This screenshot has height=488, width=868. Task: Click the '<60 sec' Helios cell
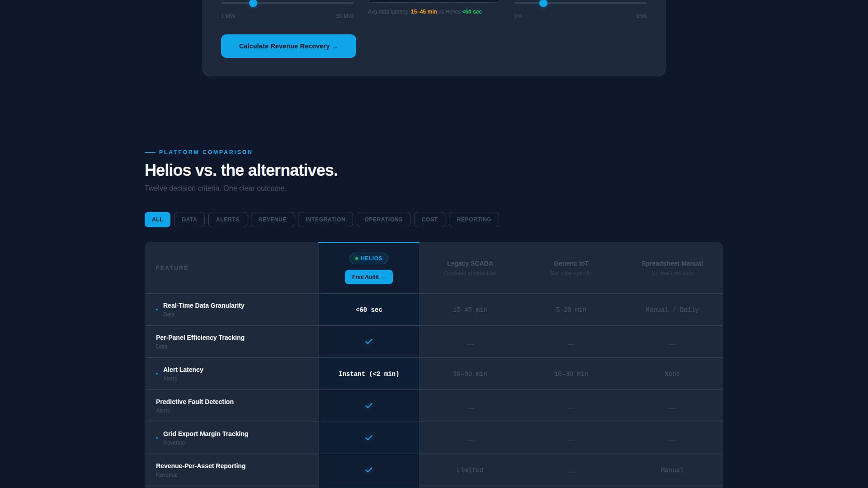click(369, 310)
